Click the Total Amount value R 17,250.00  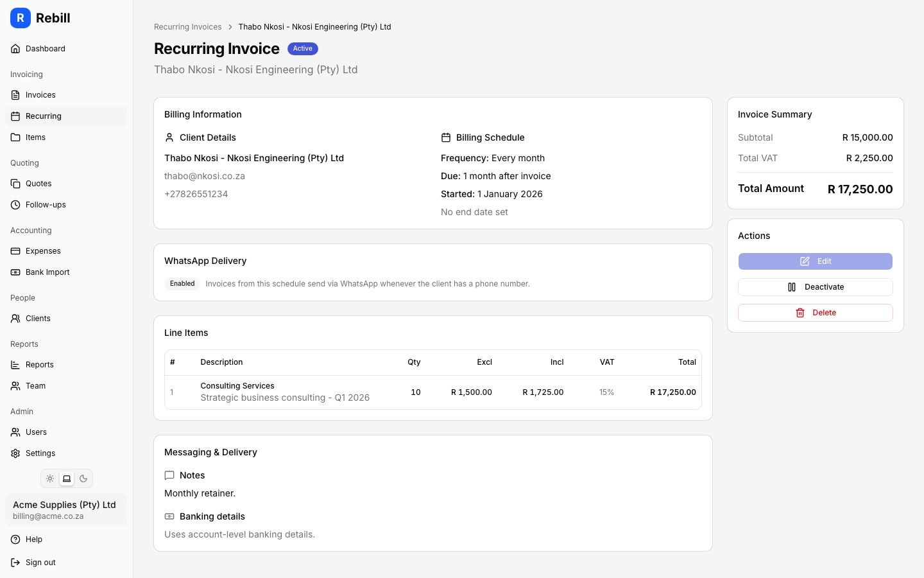(x=860, y=189)
